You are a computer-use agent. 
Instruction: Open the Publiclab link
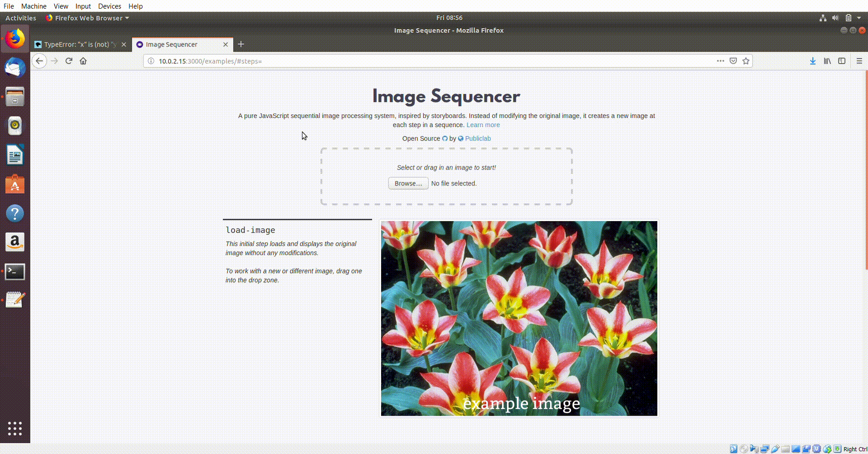pyautogui.click(x=478, y=139)
